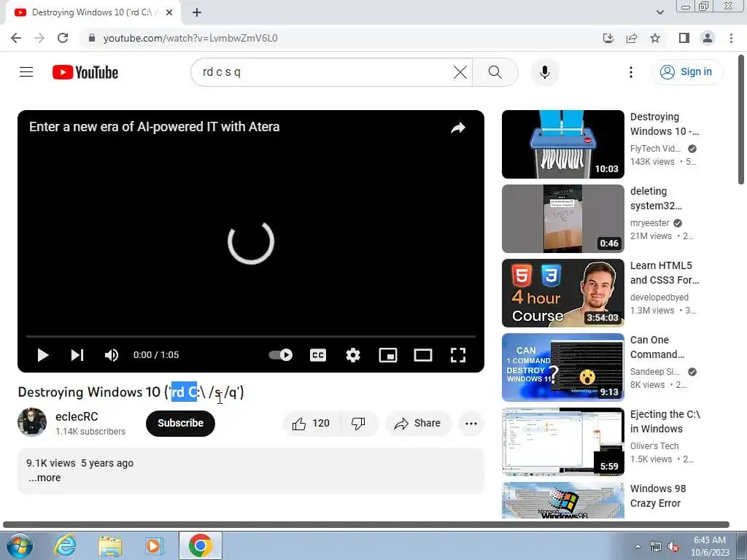The height and width of the screenshot is (560, 747).
Task: Open the Chrome three-dot menu
Action: coord(731,38)
